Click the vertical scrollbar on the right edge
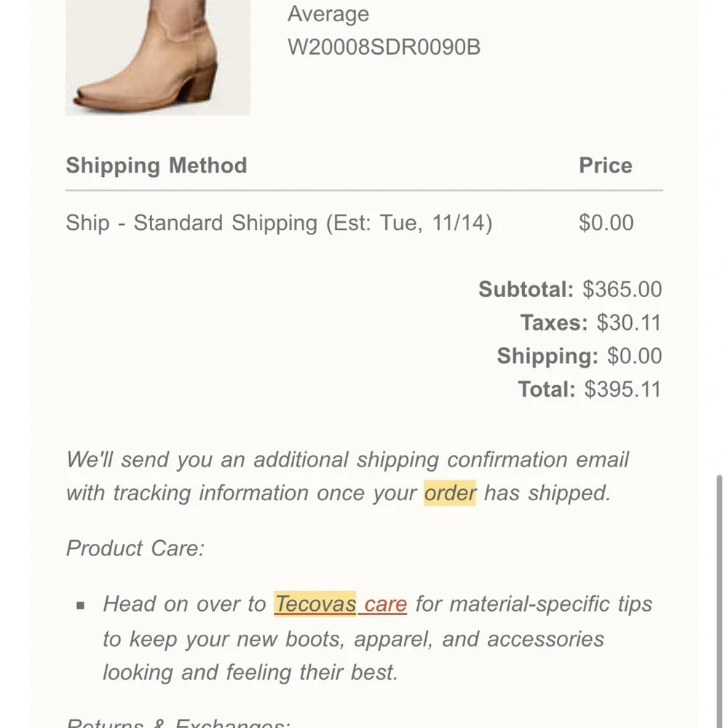 point(720,582)
